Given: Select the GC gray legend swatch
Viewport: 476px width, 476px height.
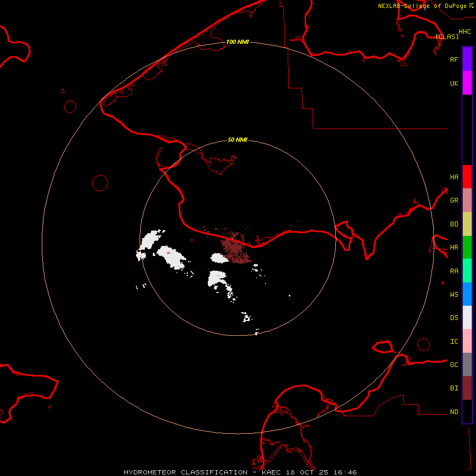Looking at the screenshot, I should [x=467, y=364].
